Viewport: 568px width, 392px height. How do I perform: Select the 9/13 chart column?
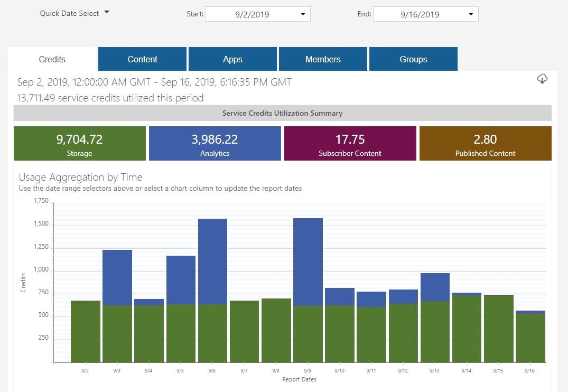(x=435, y=318)
